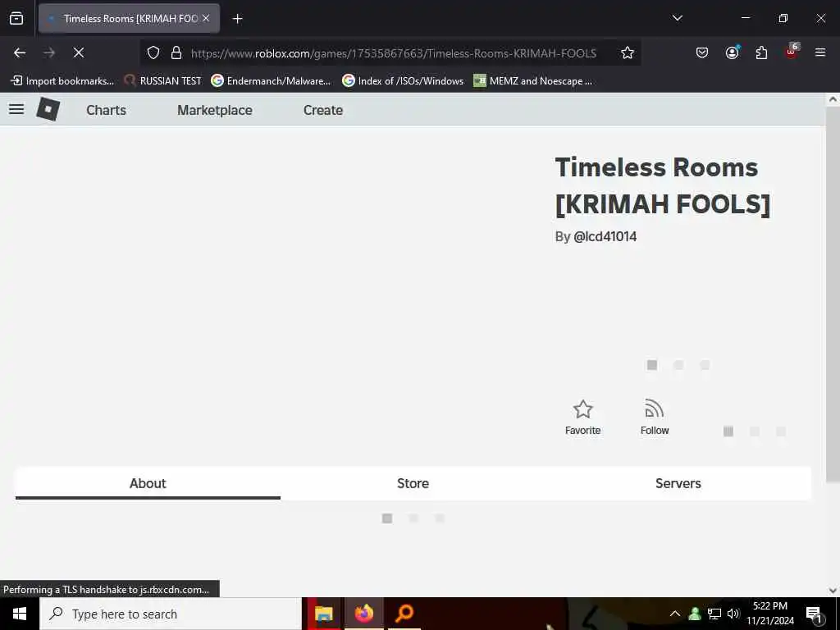Open the Extensions panel
The height and width of the screenshot is (630, 840).
[761, 52]
